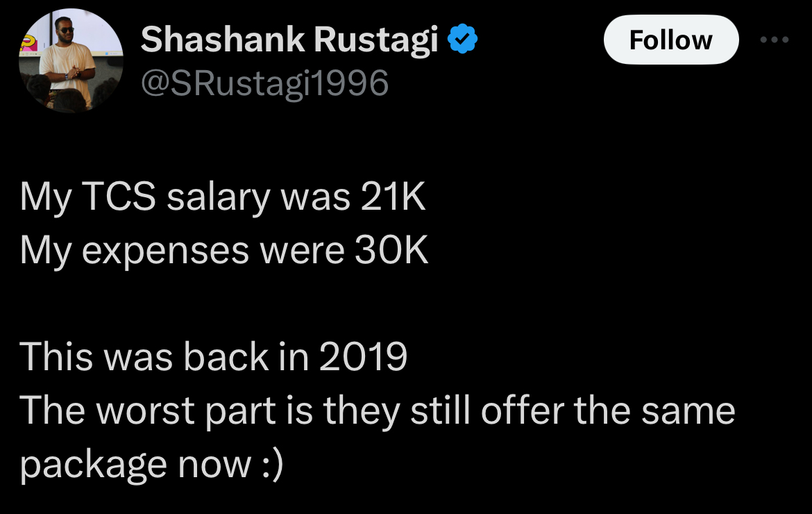Click the "21K" salary figure
This screenshot has height=514, width=812.
tap(392, 198)
